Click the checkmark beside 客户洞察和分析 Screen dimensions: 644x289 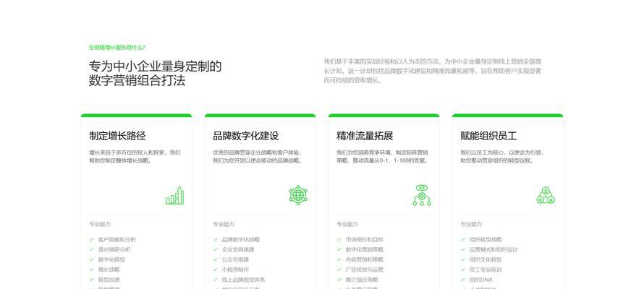tap(92, 239)
